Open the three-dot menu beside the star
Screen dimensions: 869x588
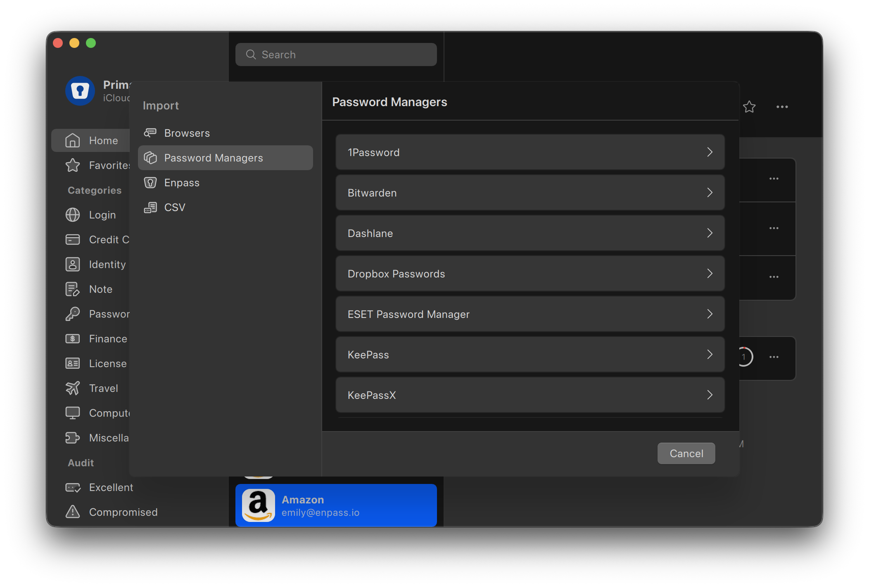coord(782,107)
